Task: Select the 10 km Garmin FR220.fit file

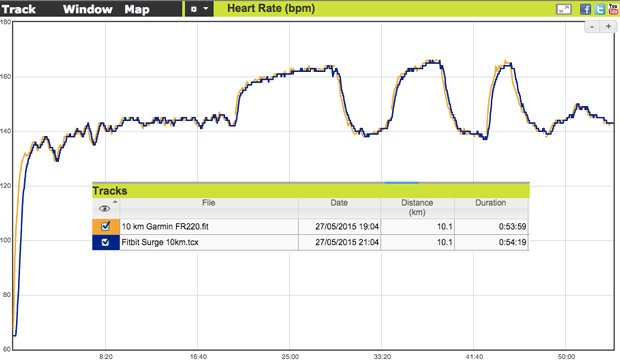Action: coord(165,227)
